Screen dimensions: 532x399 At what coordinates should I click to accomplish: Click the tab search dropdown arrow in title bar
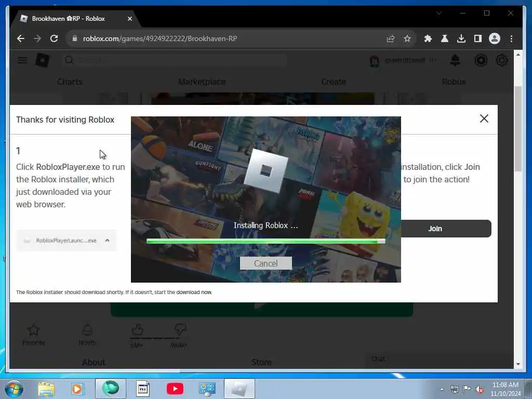439,13
